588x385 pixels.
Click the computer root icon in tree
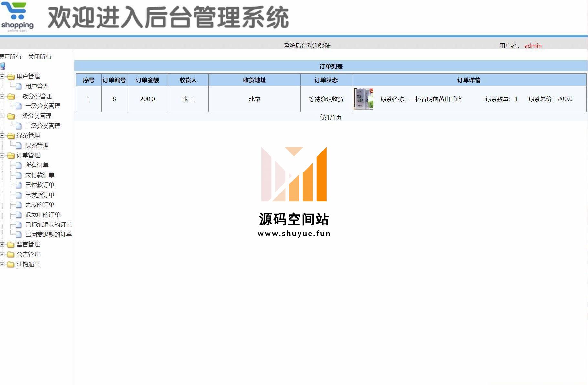click(x=3, y=67)
